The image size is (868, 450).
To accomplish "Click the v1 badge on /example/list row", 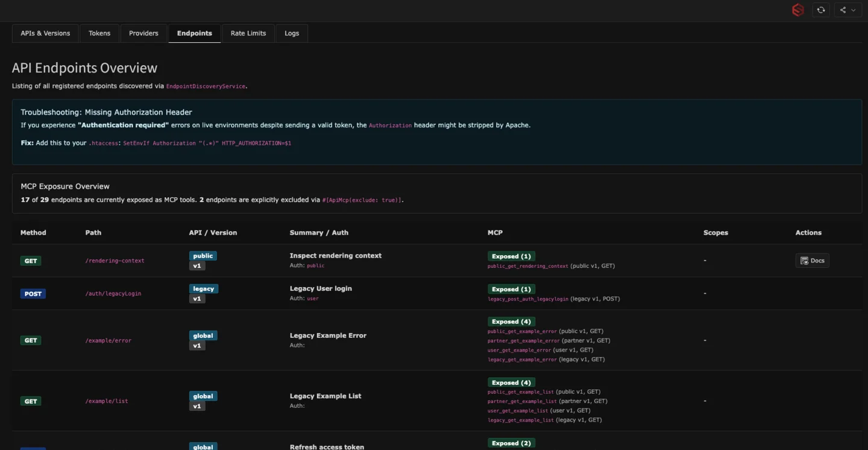I will pyautogui.click(x=197, y=407).
